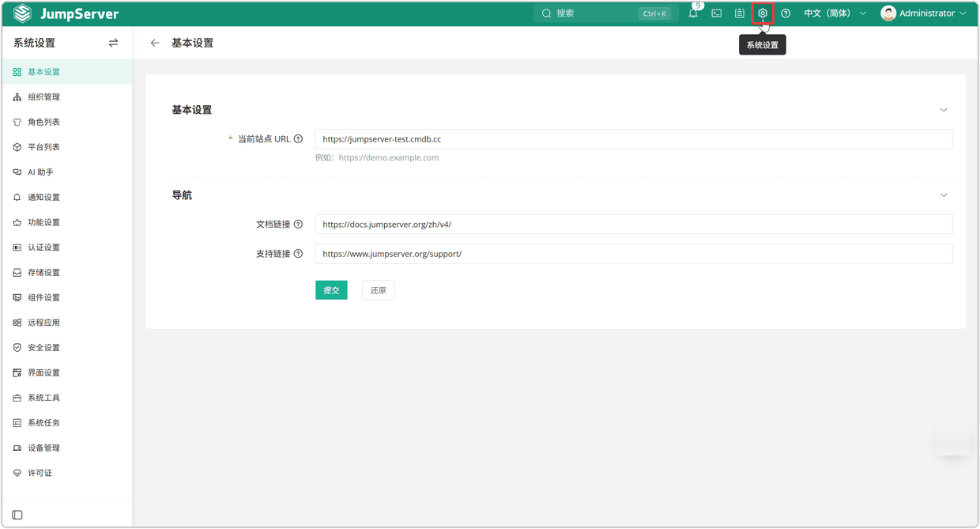Open 认证设置 in the sidebar
The width and height of the screenshot is (980, 529).
66,247
